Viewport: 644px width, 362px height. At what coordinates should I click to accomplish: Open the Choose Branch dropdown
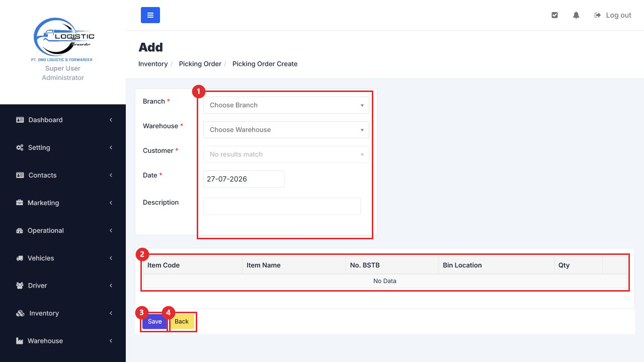(x=286, y=105)
